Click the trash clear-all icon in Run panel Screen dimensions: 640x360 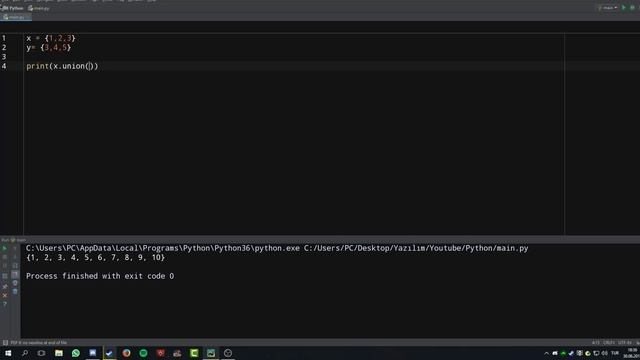(x=15, y=291)
